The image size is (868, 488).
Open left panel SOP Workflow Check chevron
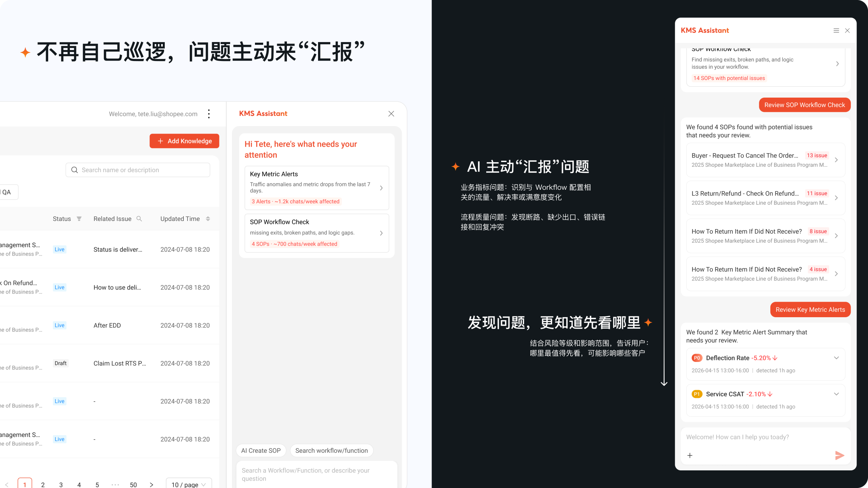click(381, 233)
